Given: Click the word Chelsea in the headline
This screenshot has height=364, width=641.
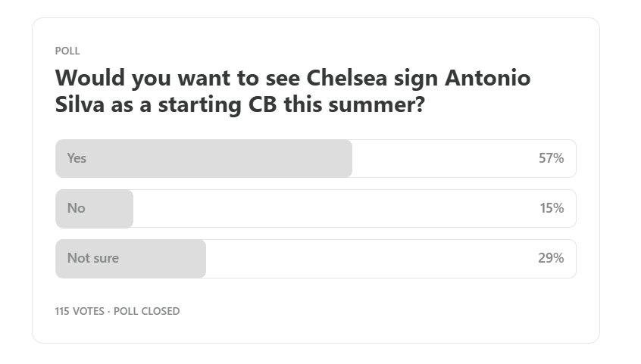Looking at the screenshot, I should (x=347, y=78).
